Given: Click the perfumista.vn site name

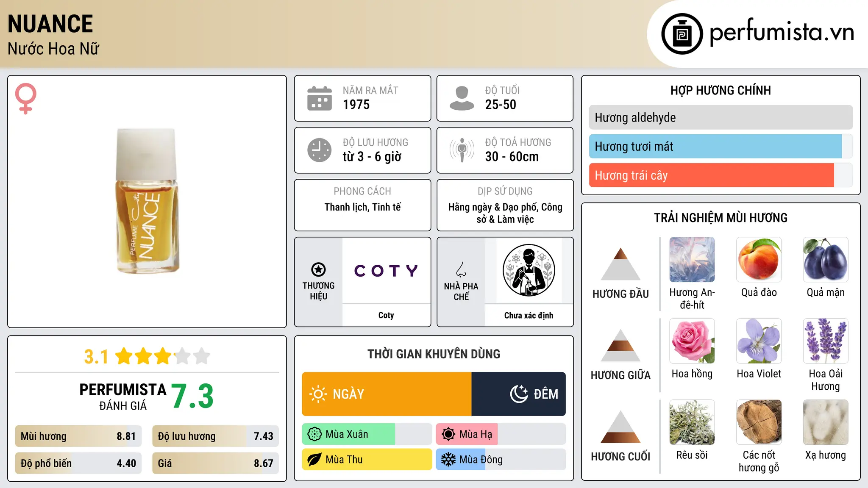Looking at the screenshot, I should (x=782, y=32).
